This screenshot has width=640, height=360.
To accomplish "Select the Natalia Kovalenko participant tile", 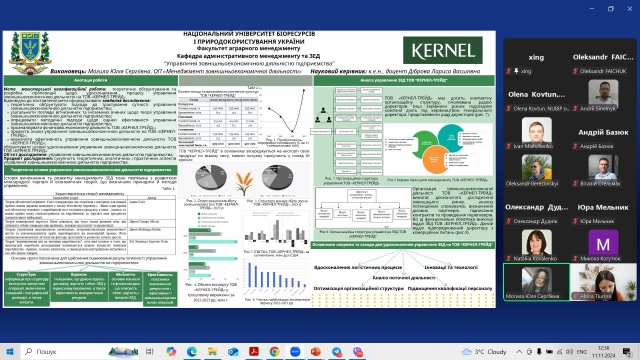I will coord(536,245).
